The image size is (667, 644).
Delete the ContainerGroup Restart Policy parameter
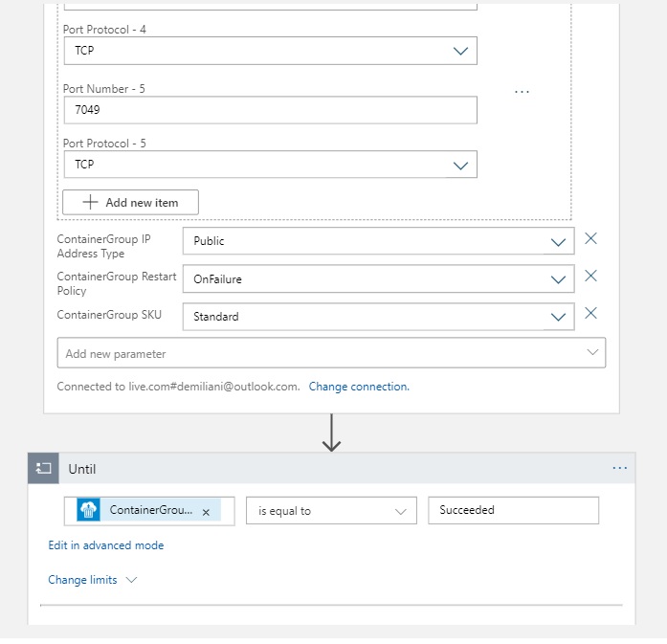click(590, 277)
